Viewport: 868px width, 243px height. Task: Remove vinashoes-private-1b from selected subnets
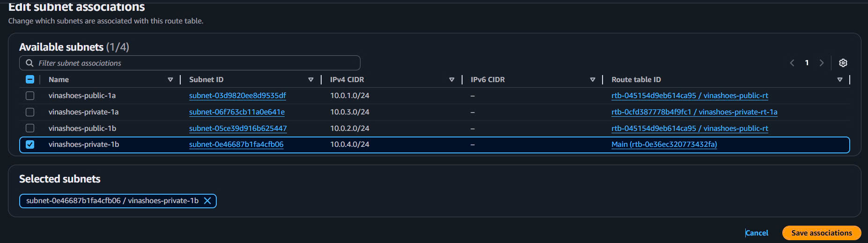click(207, 201)
